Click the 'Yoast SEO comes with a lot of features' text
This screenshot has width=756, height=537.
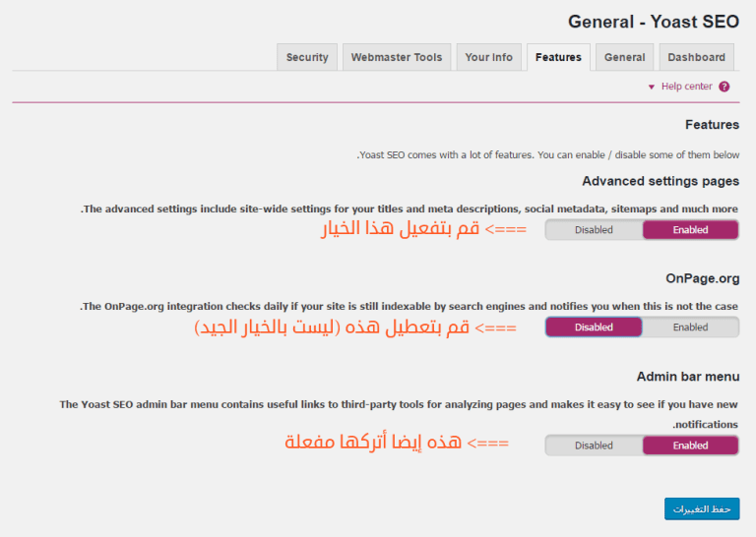point(547,155)
